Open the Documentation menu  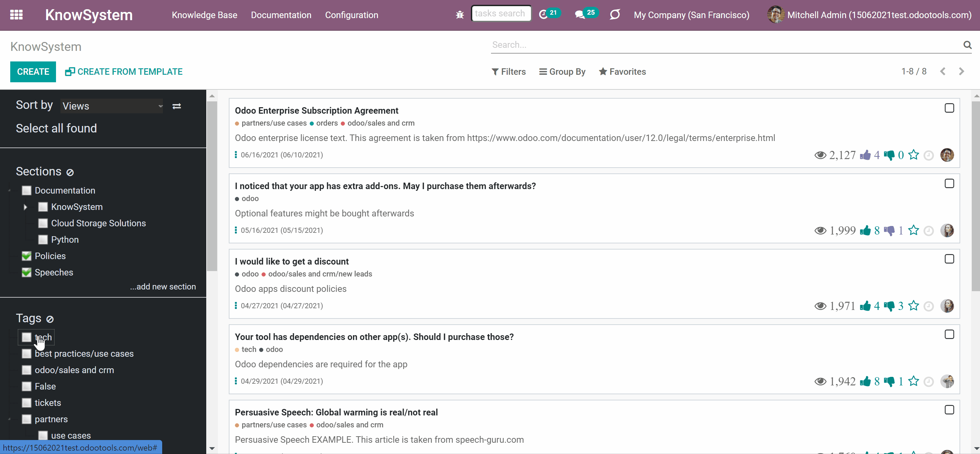pos(281,15)
